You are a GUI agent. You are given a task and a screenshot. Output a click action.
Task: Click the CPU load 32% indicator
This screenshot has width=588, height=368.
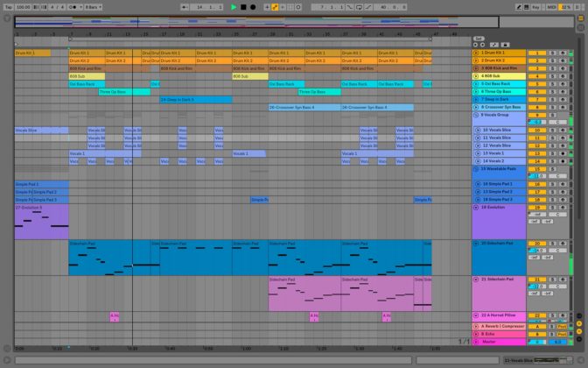(x=565, y=7)
